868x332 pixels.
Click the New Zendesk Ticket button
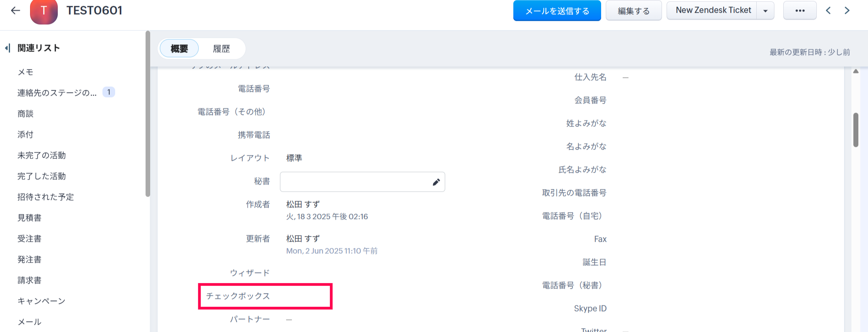pos(713,10)
